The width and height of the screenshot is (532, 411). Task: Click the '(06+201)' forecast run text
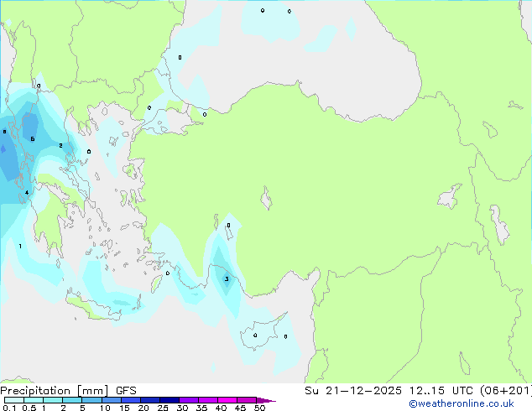click(x=506, y=391)
